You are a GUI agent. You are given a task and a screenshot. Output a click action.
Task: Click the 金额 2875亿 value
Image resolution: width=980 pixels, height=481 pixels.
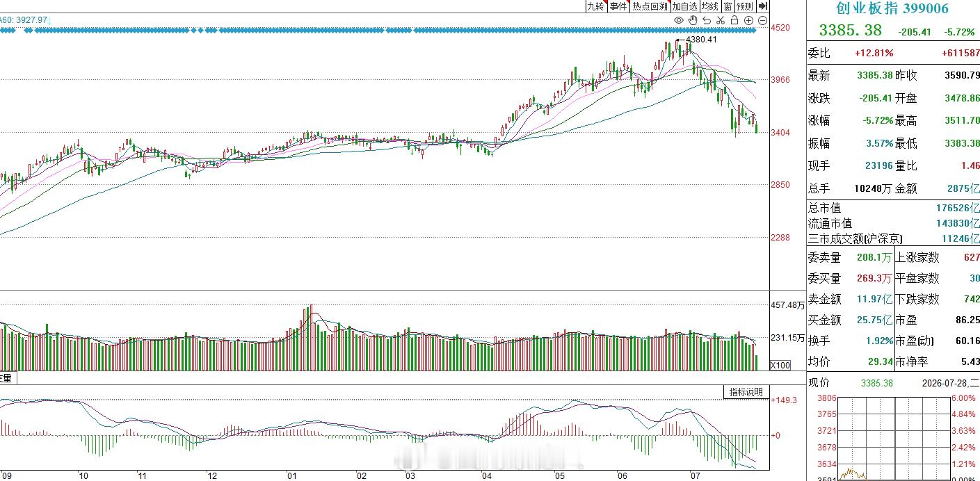[964, 188]
